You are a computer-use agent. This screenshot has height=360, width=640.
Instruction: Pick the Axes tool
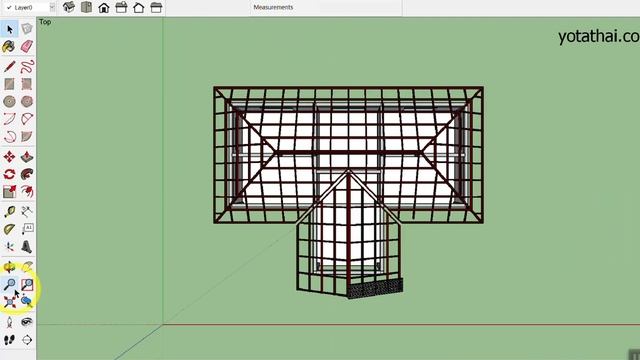(9, 247)
